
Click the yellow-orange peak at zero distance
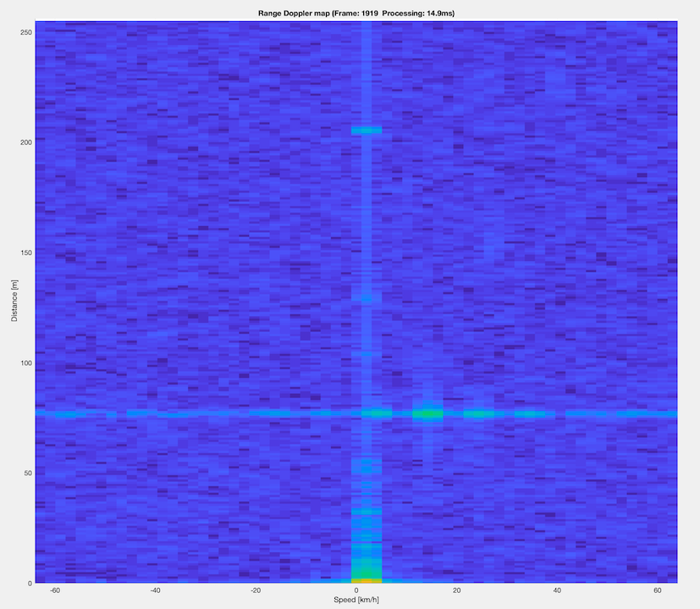click(x=367, y=581)
